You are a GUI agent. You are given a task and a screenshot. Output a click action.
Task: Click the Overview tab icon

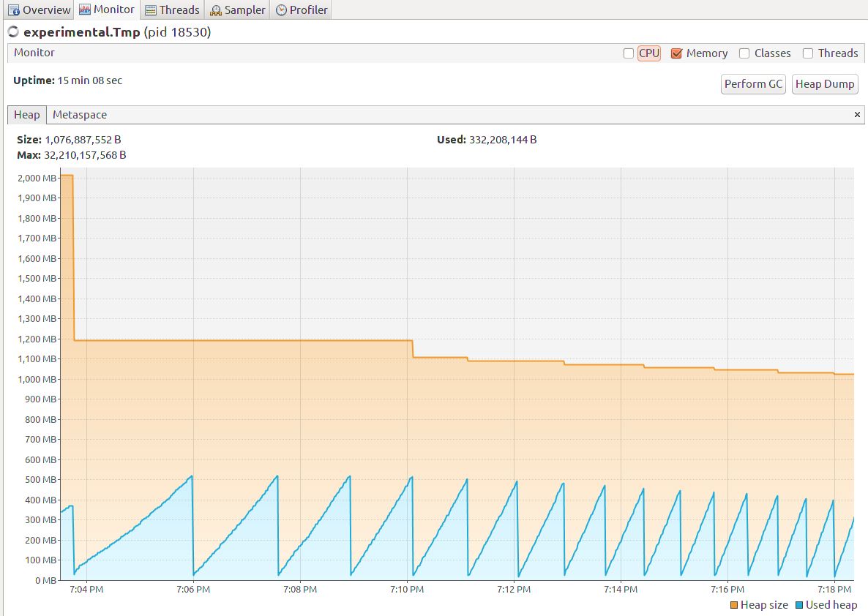click(x=14, y=10)
